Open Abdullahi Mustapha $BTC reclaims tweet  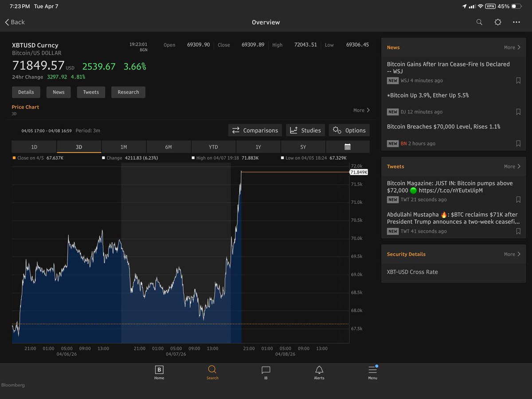click(453, 218)
